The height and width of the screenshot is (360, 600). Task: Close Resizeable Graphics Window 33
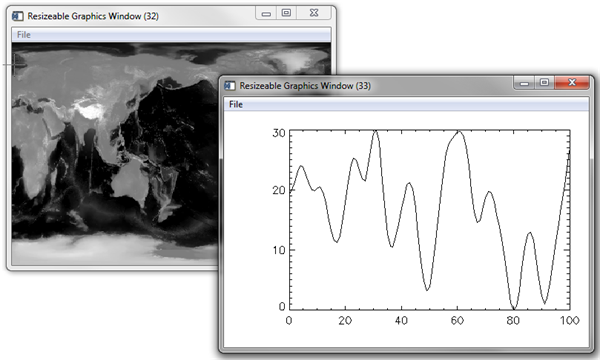coord(572,83)
